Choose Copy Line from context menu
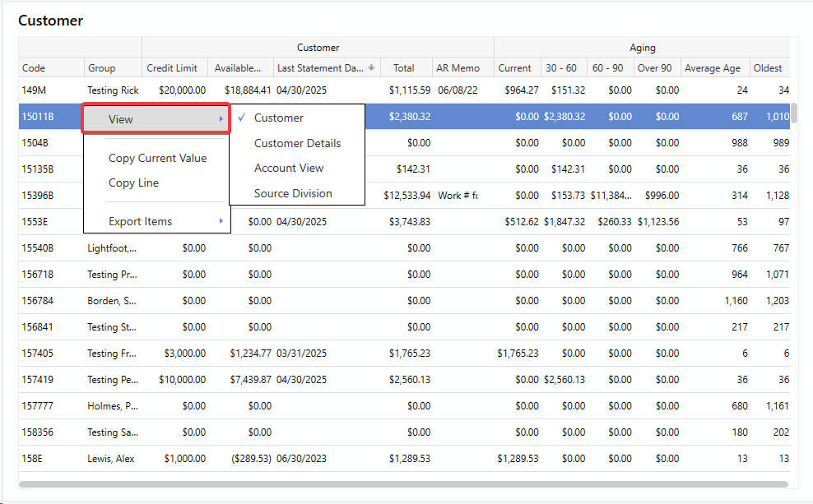Viewport: 813px width, 504px height. [133, 183]
